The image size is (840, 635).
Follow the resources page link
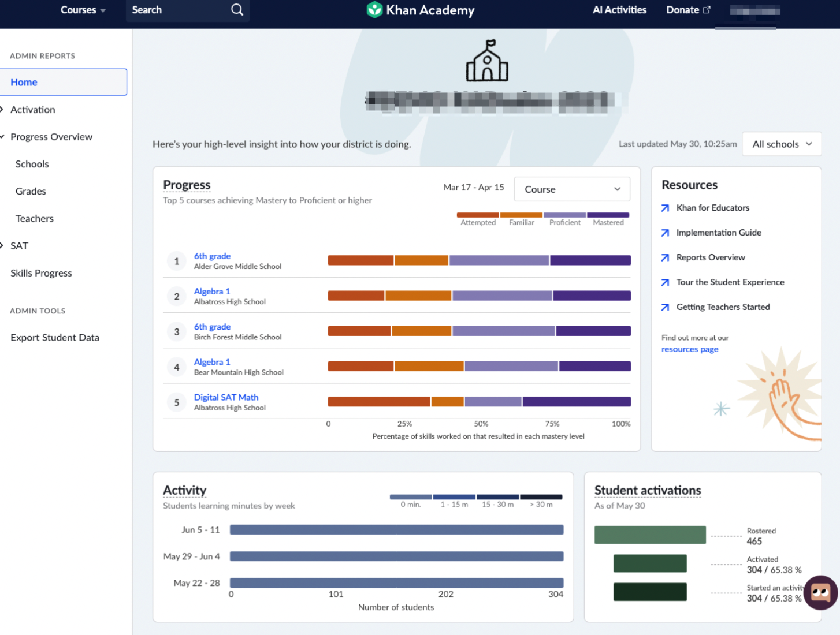point(690,349)
